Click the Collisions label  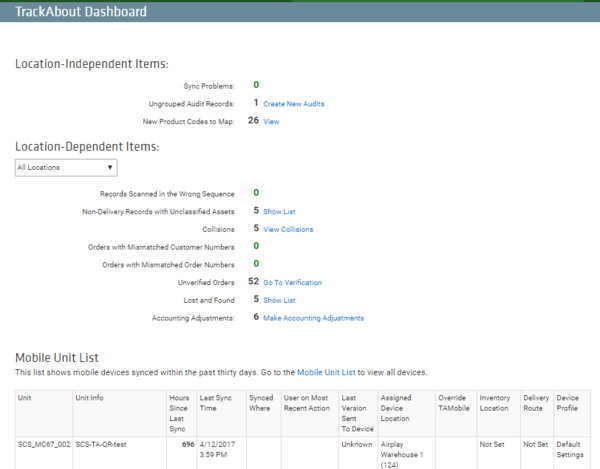(x=218, y=229)
